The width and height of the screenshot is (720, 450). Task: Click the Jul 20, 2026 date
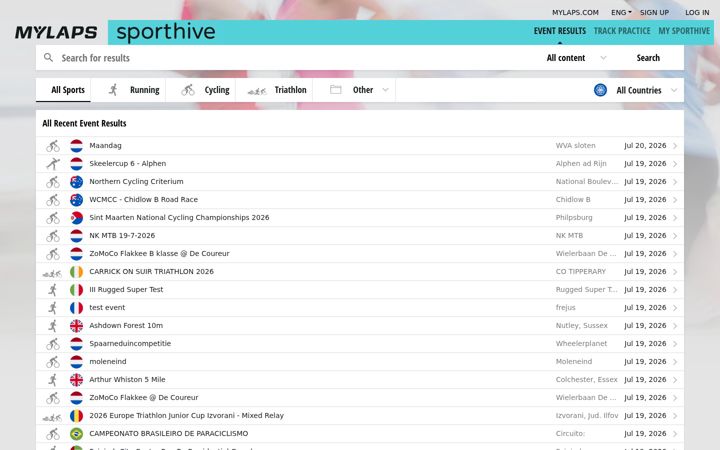coord(645,146)
